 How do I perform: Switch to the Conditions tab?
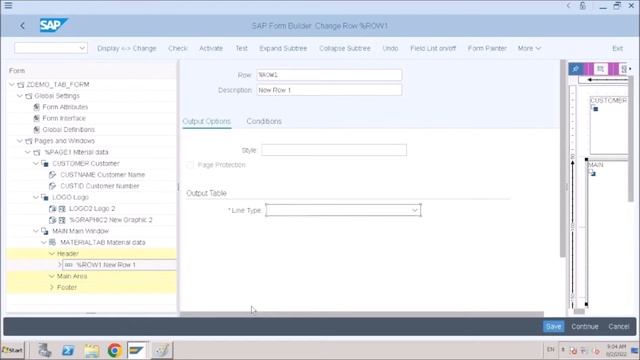click(264, 121)
